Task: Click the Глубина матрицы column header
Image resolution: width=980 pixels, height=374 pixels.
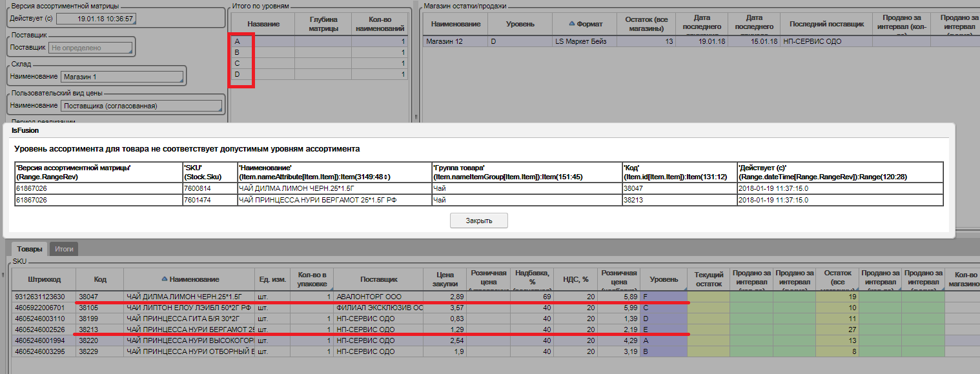Action: (322, 24)
